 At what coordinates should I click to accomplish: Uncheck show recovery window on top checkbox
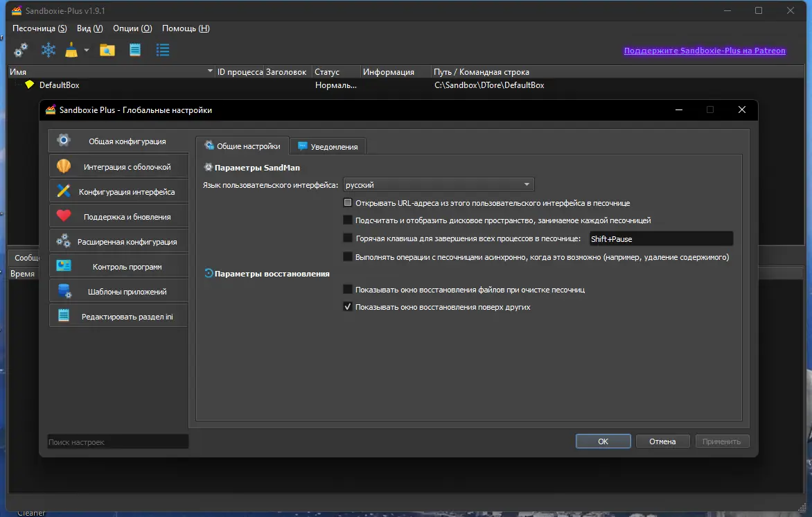tap(348, 307)
